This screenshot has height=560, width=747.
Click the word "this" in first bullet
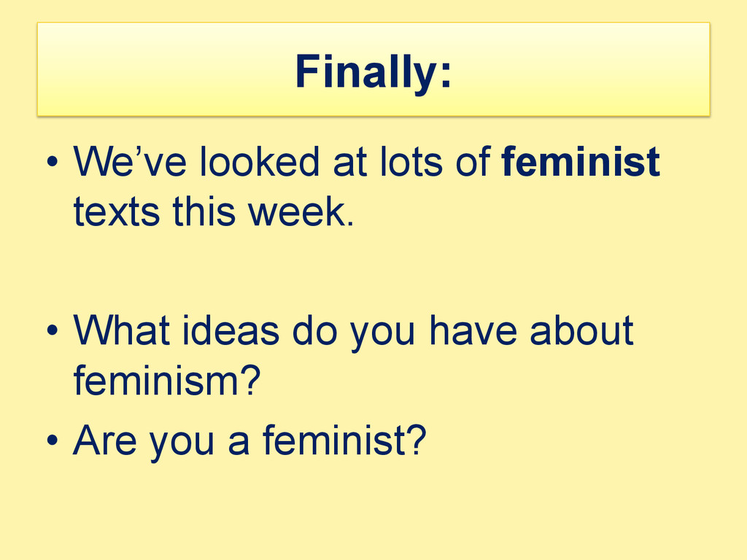tap(204, 211)
